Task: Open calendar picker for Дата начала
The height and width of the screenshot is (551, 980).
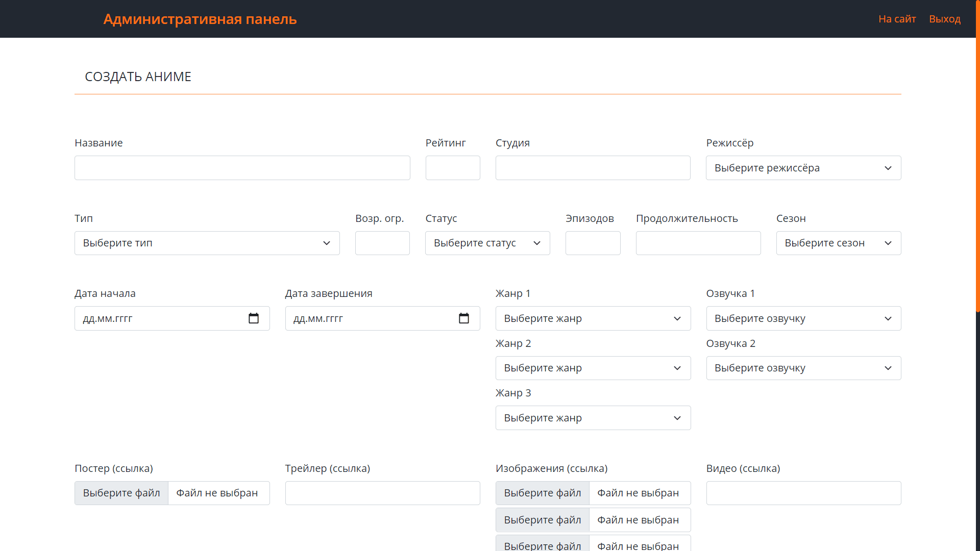Action: (254, 318)
